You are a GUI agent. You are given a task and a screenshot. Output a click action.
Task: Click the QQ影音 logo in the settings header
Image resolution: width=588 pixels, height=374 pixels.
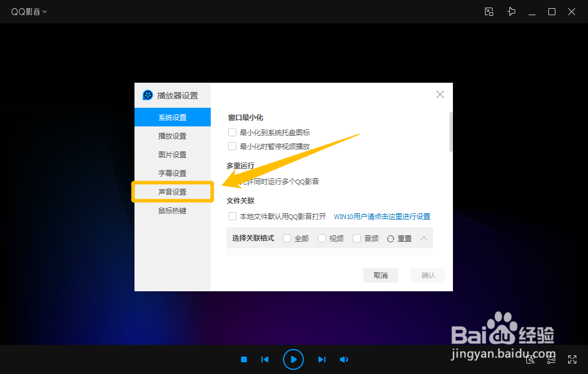point(148,95)
